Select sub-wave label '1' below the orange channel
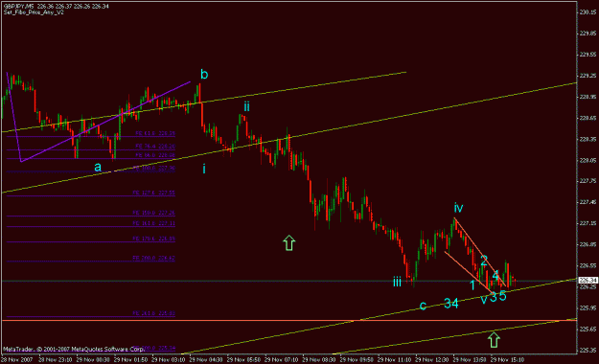This screenshot has width=599, height=364. (472, 284)
